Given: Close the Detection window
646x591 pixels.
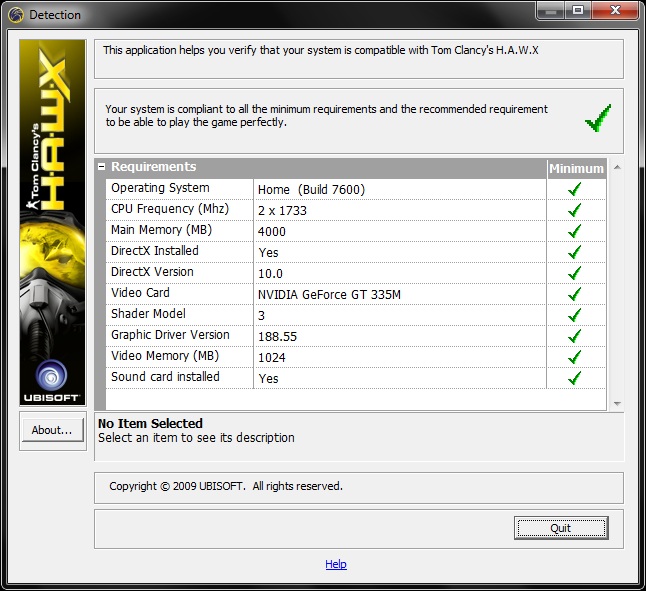Looking at the screenshot, I should tap(616, 11).
